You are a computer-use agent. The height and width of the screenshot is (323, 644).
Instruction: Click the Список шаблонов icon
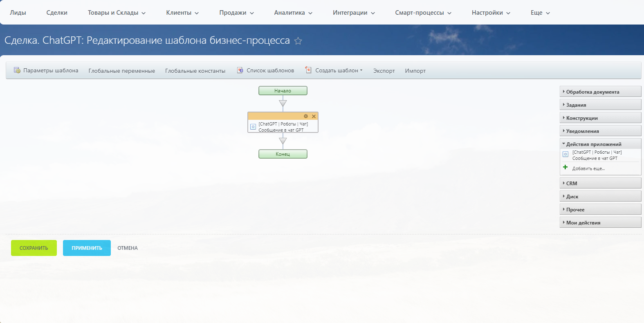240,70
